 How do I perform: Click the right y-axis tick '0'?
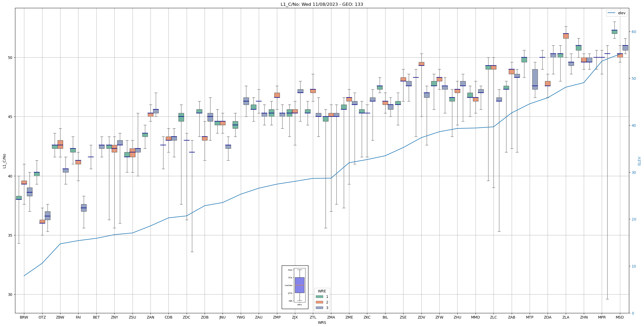point(632,313)
